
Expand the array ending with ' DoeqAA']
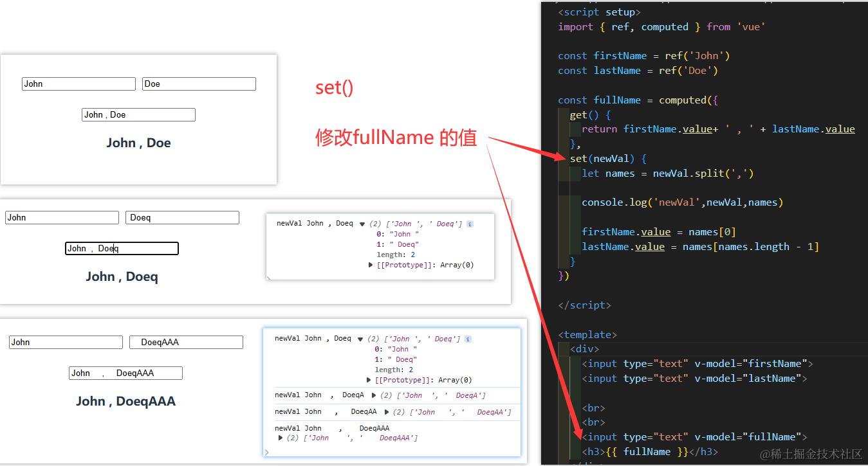pos(387,412)
